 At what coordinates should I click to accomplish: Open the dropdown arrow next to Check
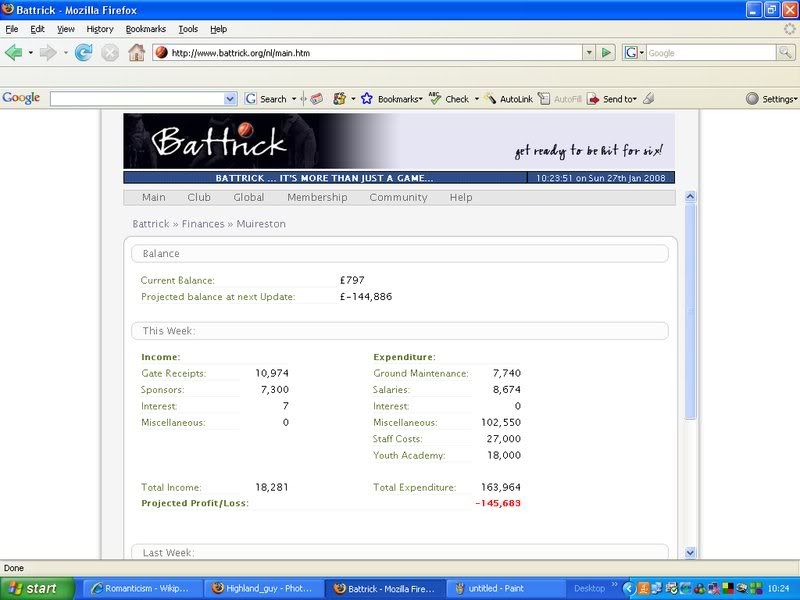[x=477, y=99]
